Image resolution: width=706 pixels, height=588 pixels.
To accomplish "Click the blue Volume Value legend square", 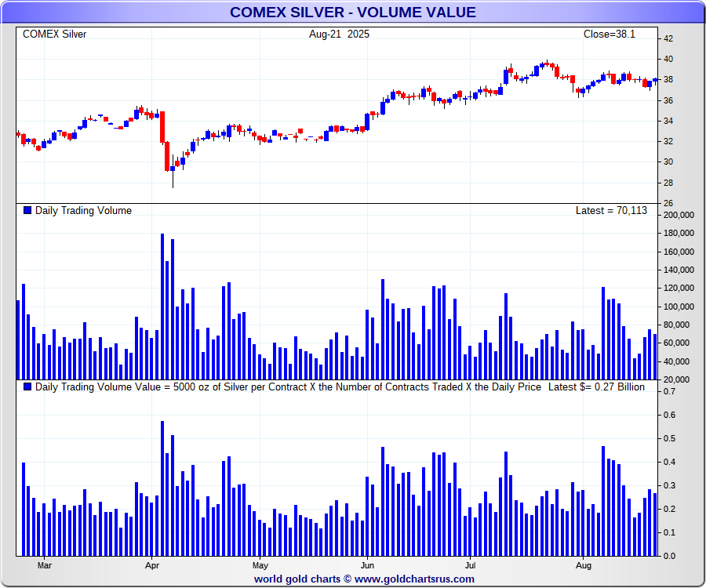I will pyautogui.click(x=28, y=387).
